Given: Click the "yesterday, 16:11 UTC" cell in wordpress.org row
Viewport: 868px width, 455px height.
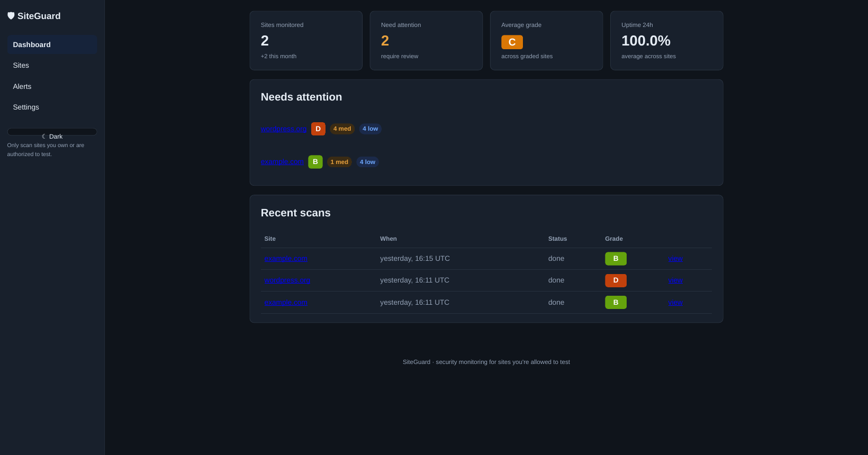Looking at the screenshot, I should tap(414, 280).
